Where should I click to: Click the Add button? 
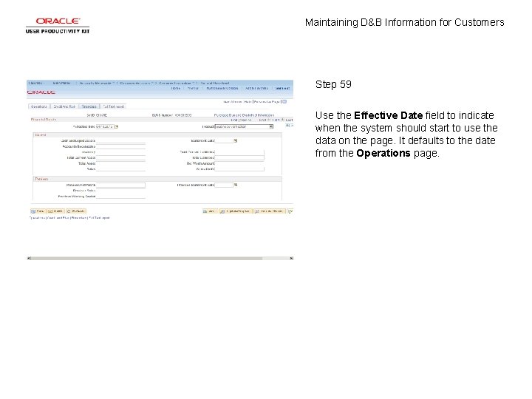click(210, 211)
